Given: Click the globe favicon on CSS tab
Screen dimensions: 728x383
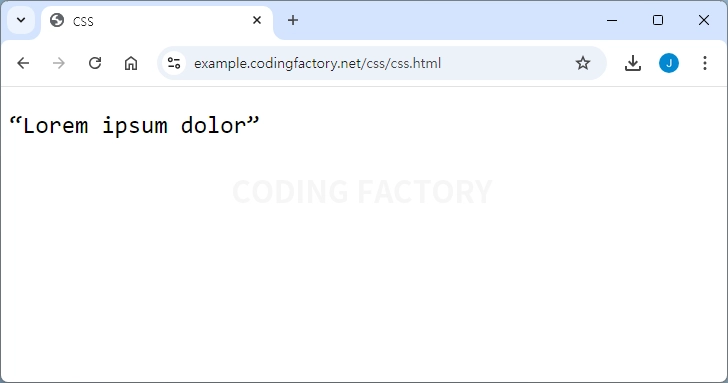Looking at the screenshot, I should pyautogui.click(x=57, y=20).
